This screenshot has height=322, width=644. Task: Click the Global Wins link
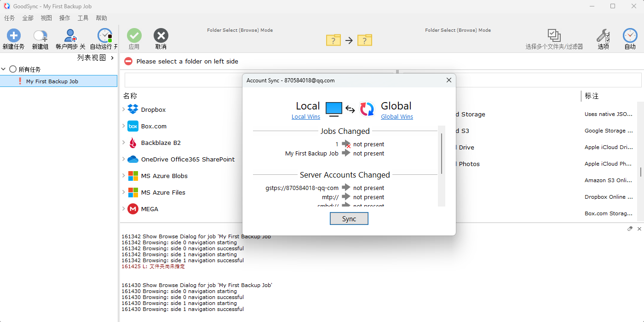[397, 117]
